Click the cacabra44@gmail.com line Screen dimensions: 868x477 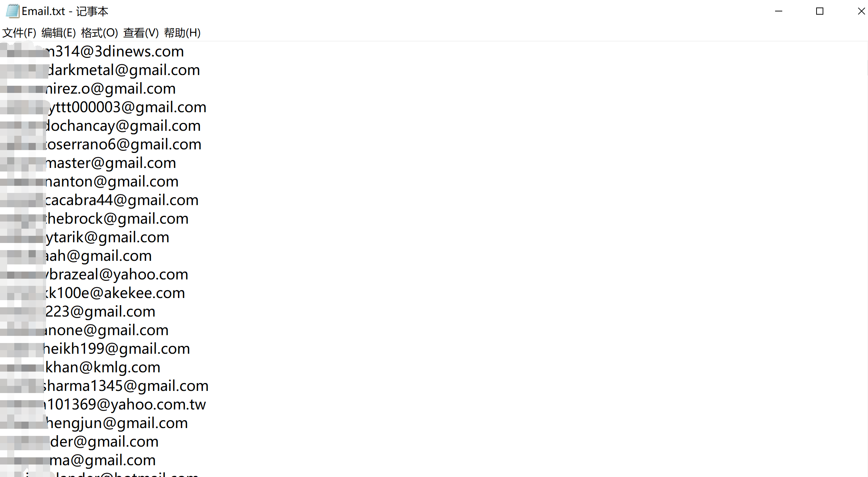[122, 200]
